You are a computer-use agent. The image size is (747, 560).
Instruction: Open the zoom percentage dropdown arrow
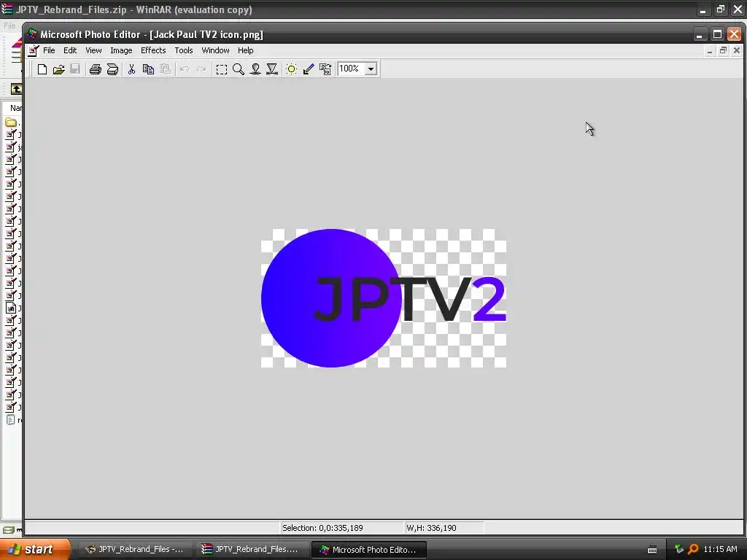click(371, 69)
